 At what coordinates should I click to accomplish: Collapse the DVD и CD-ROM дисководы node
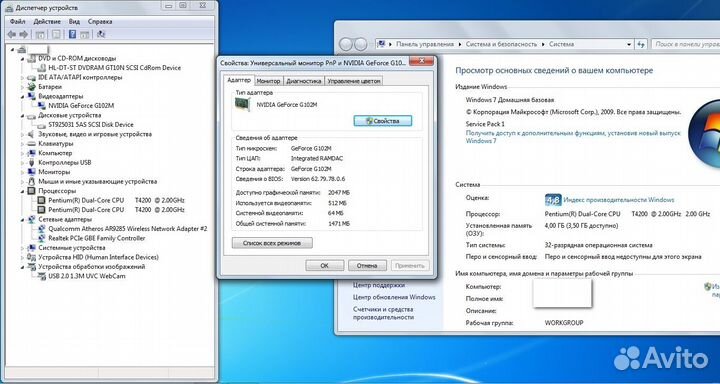[x=22, y=59]
